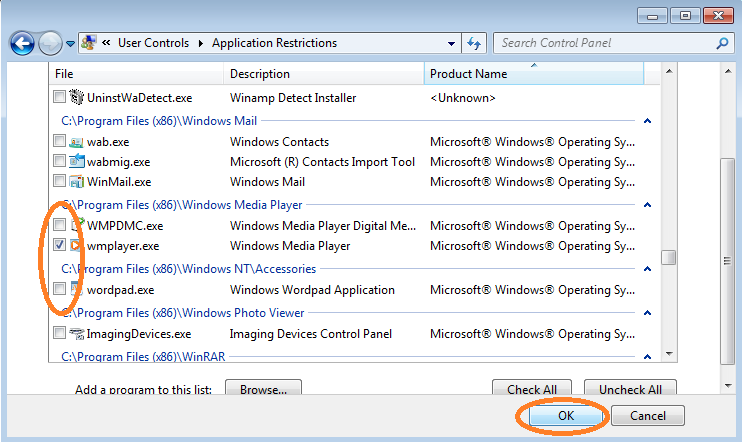The width and height of the screenshot is (742, 442).
Task: Collapse the Windows Media Player group
Action: point(647,205)
